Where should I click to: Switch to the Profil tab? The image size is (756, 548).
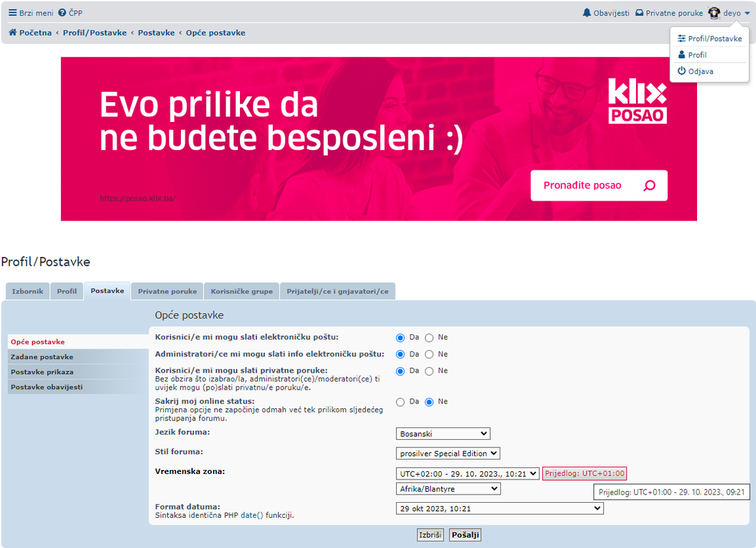pyautogui.click(x=67, y=291)
